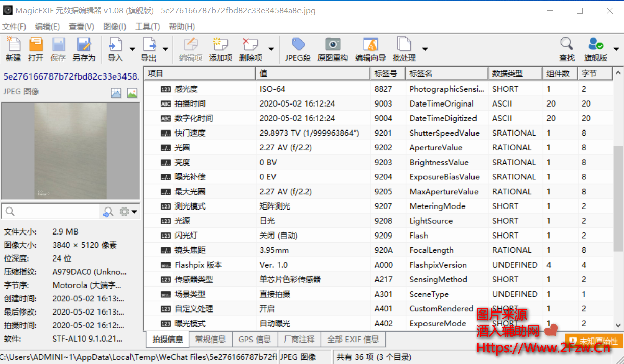Open a file using the 打开 icon
624x364 pixels.
point(35,49)
